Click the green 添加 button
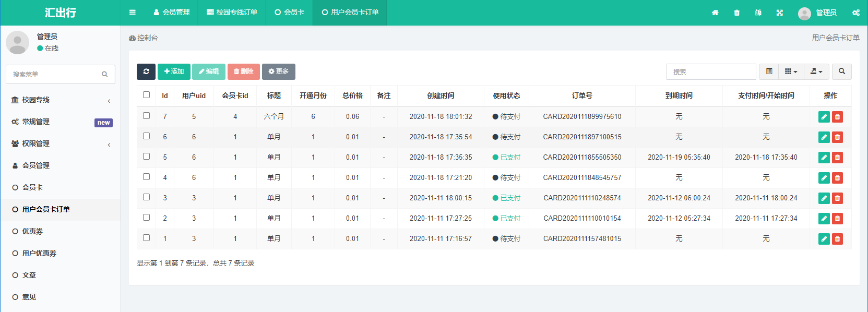 click(x=174, y=71)
